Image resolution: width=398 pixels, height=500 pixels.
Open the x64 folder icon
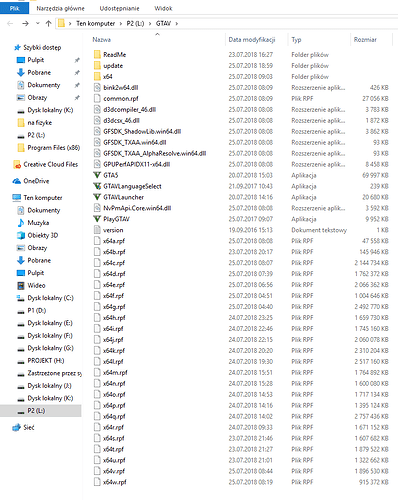pyautogui.click(x=97, y=76)
